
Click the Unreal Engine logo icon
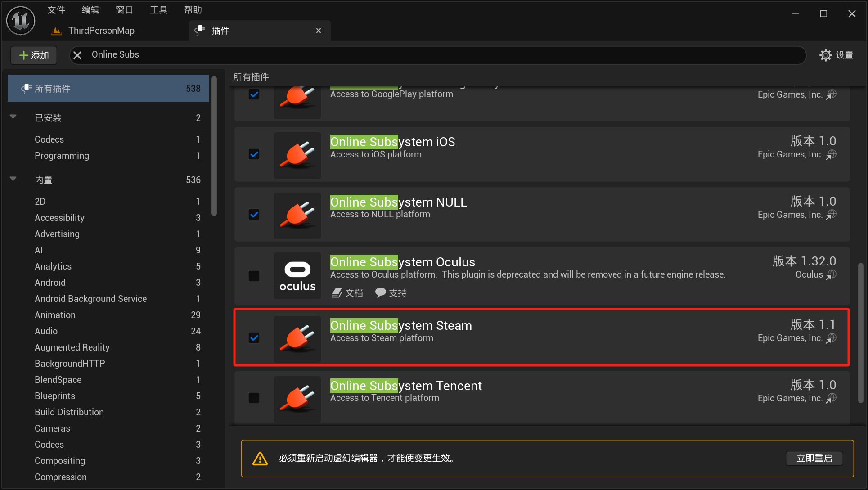click(21, 21)
